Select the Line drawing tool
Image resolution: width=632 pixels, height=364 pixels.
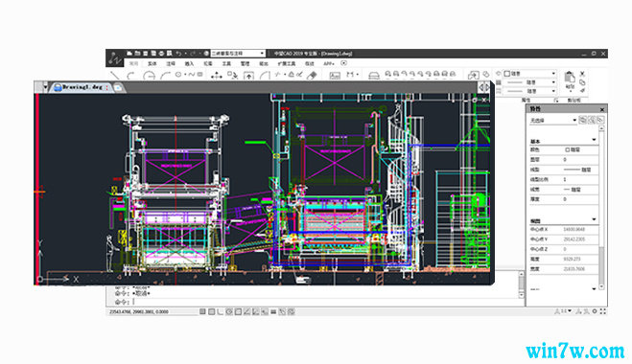click(x=115, y=76)
